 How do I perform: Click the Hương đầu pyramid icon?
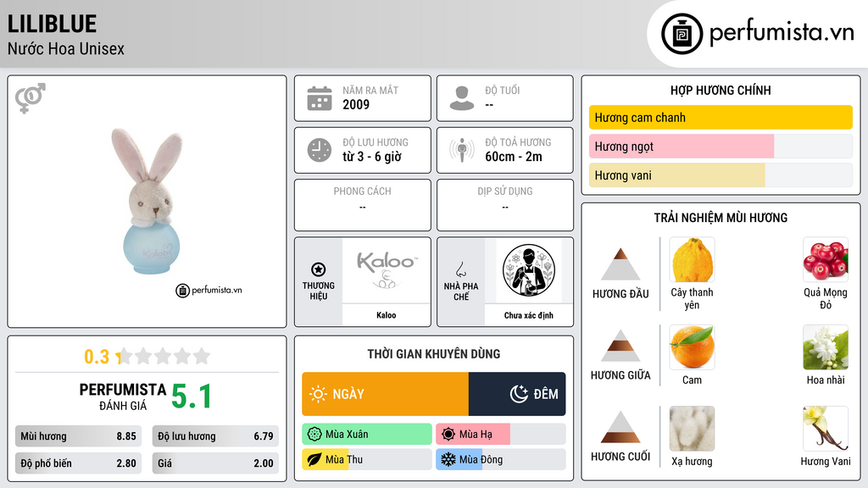click(x=620, y=264)
